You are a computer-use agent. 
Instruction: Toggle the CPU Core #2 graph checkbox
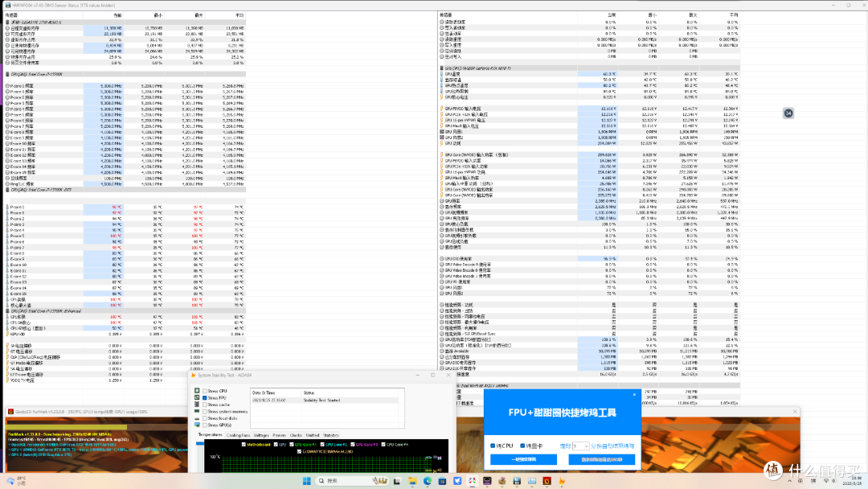point(322,444)
